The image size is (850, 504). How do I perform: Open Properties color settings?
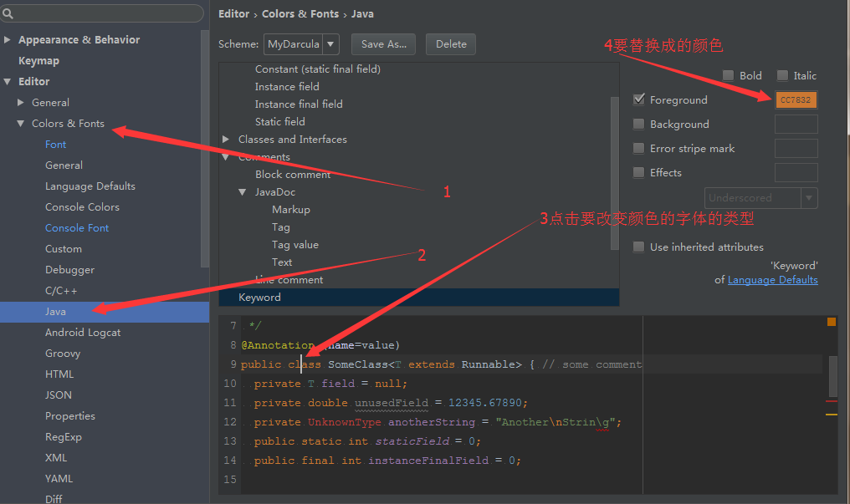pos(70,416)
